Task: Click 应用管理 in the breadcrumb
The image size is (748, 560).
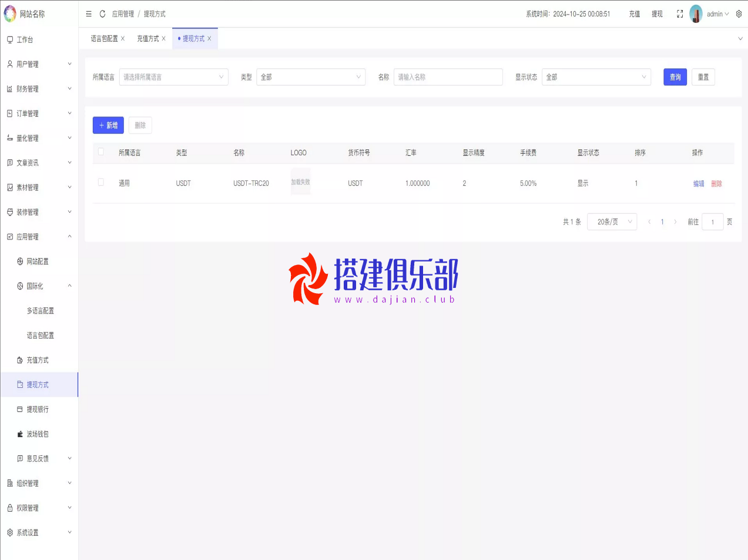Action: coord(123,14)
